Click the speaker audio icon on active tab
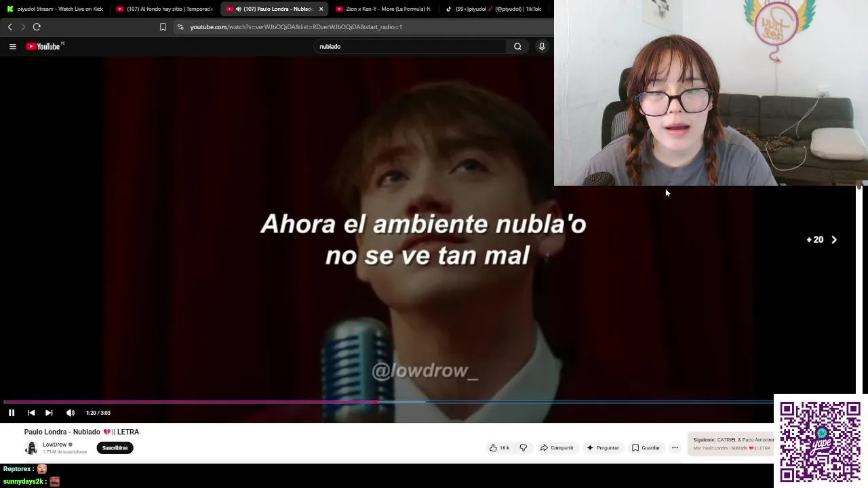Image resolution: width=868 pixels, height=488 pixels. pyautogui.click(x=238, y=9)
